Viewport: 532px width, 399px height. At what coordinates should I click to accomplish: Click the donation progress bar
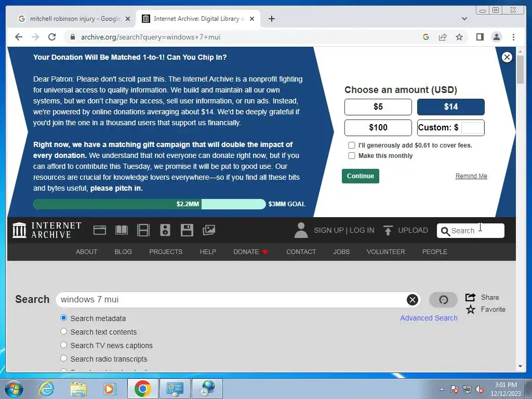coord(149,204)
